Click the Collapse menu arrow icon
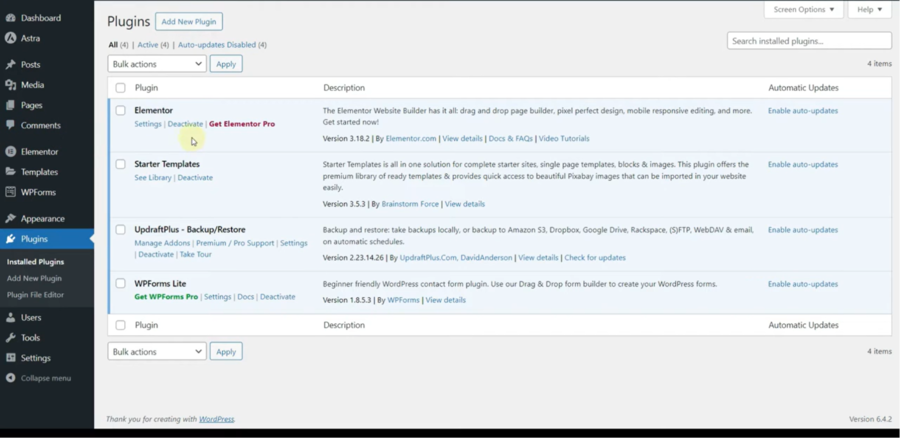This screenshot has height=438, width=900. (x=10, y=378)
